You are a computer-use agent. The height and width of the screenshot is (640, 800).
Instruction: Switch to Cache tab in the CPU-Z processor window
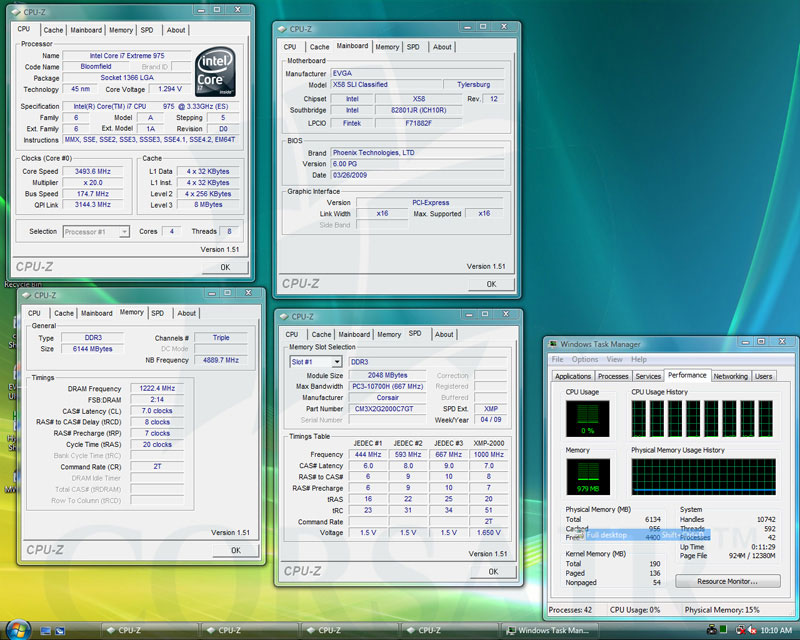[x=53, y=30]
